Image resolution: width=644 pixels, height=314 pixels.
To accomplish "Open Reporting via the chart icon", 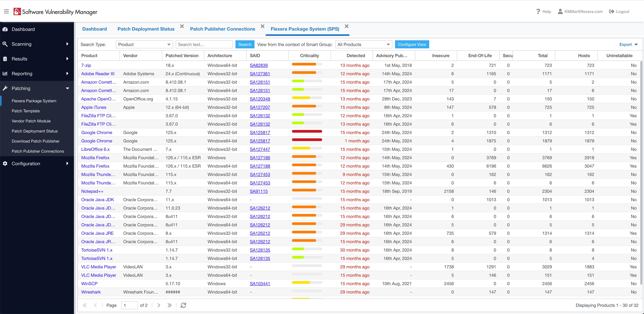I will [5, 74].
